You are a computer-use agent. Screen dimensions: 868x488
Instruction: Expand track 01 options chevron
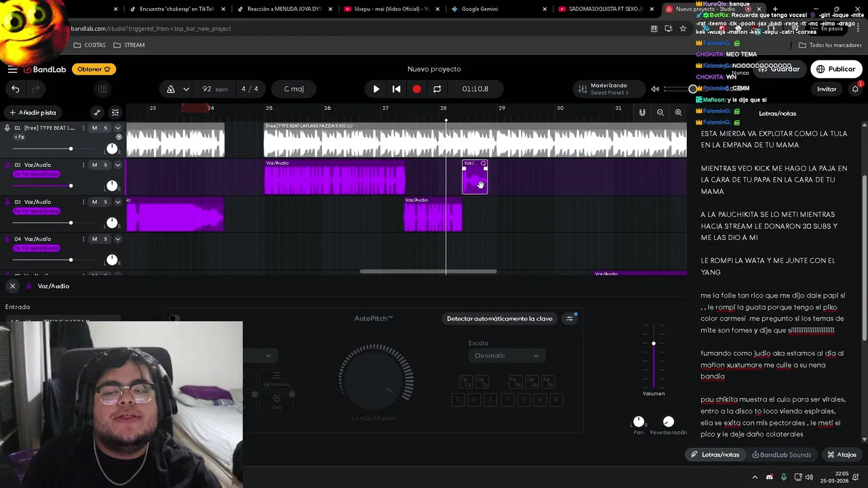(x=118, y=128)
